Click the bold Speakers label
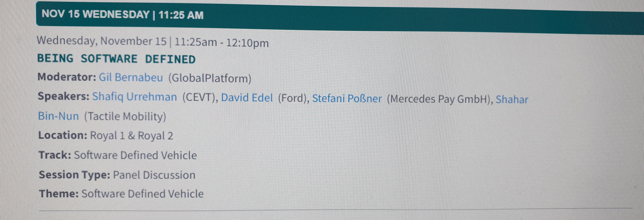This screenshot has height=220, width=644. [x=64, y=96]
